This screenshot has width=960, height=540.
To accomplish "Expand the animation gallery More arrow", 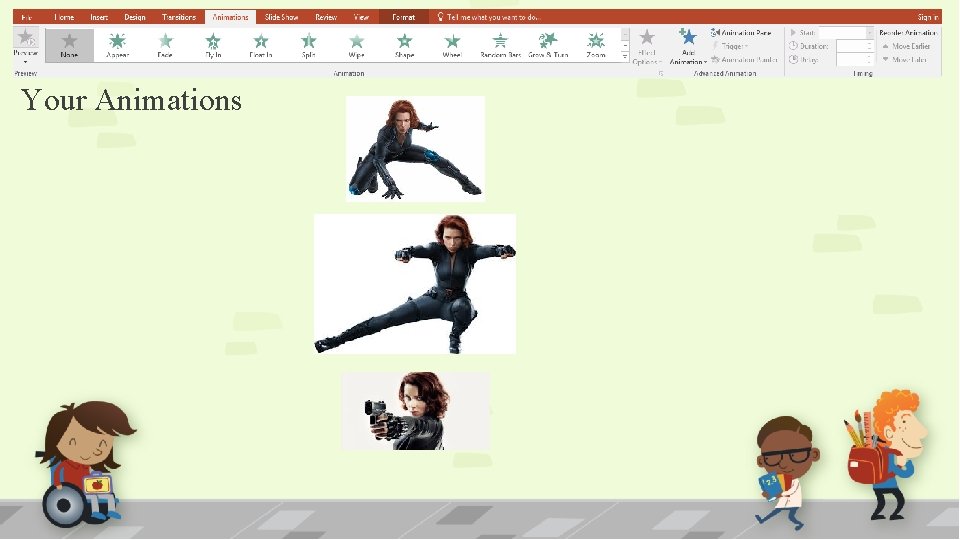I will pyautogui.click(x=625, y=57).
